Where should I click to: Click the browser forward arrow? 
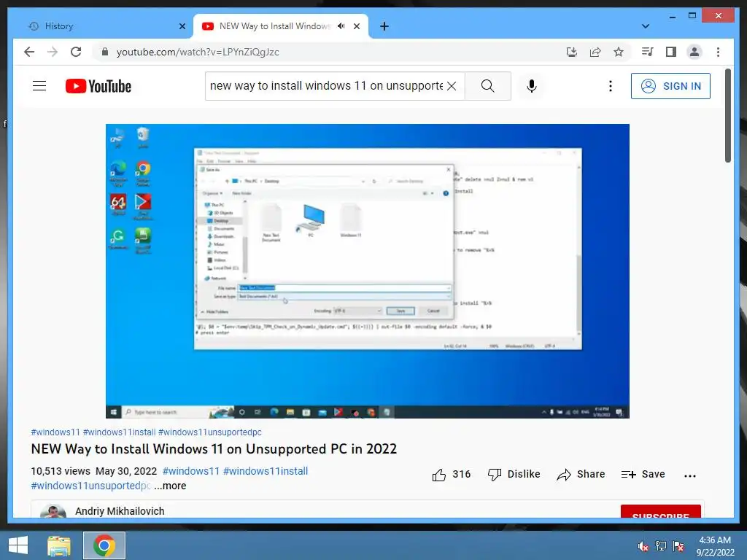coord(53,52)
